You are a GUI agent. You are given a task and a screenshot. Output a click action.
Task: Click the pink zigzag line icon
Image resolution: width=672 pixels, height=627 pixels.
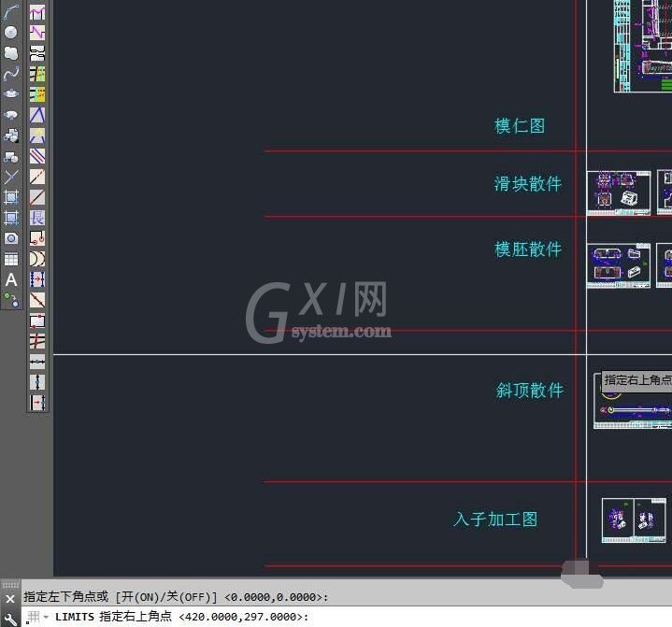click(37, 33)
